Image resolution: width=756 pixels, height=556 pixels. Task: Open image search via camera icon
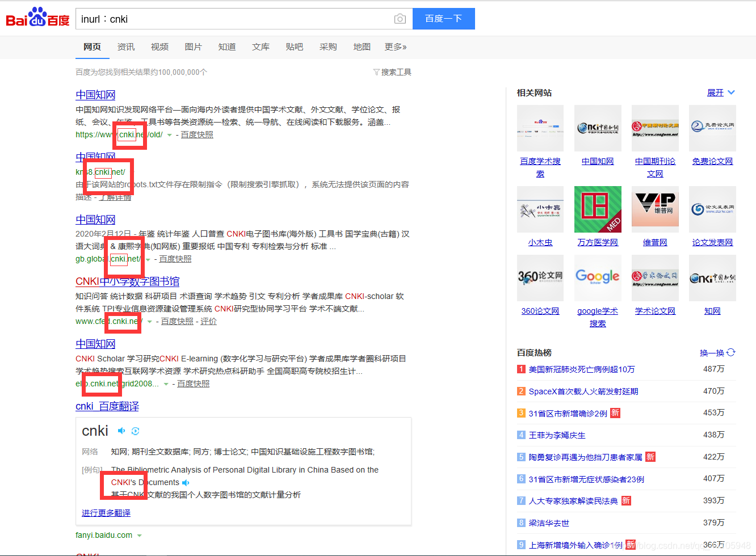(400, 19)
